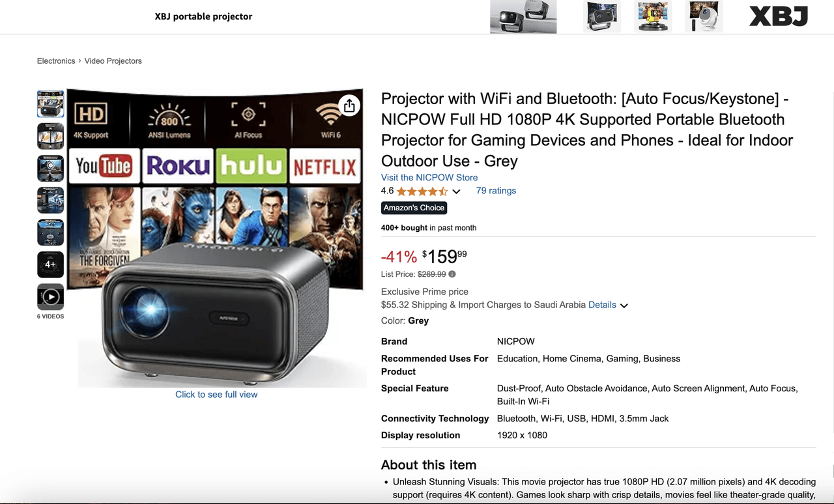Image resolution: width=834 pixels, height=504 pixels.
Task: Click the white round projector ad thumbnail
Action: 704,16
